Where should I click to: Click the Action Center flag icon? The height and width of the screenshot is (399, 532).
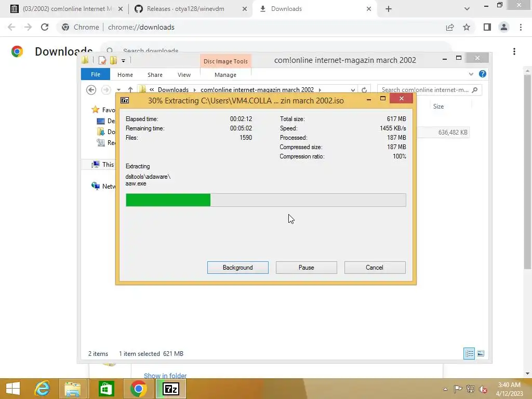[x=458, y=389]
